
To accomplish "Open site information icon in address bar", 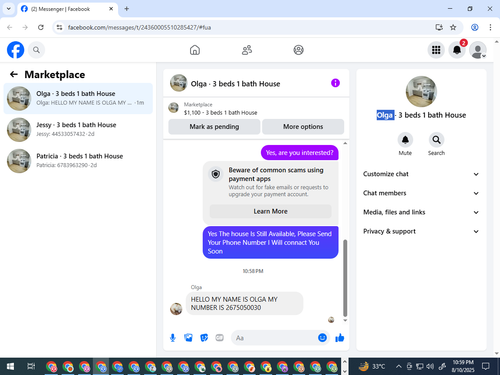I will coord(59,27).
